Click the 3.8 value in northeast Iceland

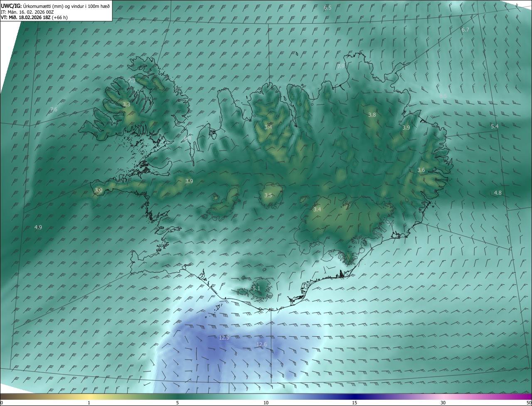click(372, 115)
